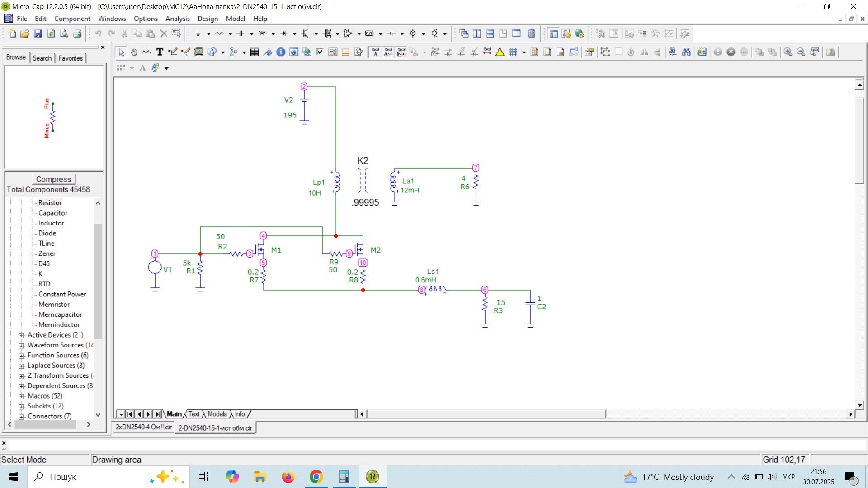This screenshot has height=488, width=868.
Task: Select Capacitor in component tree
Action: click(53, 213)
